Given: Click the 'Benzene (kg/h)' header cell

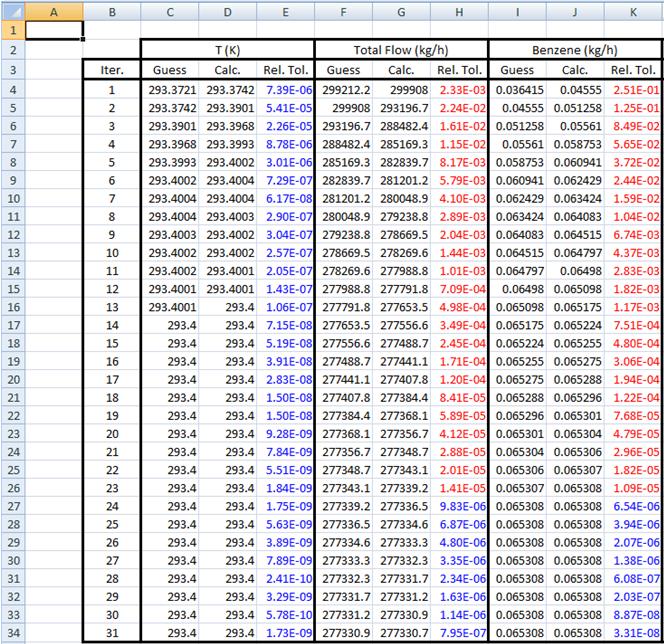Looking at the screenshot, I should (x=575, y=50).
